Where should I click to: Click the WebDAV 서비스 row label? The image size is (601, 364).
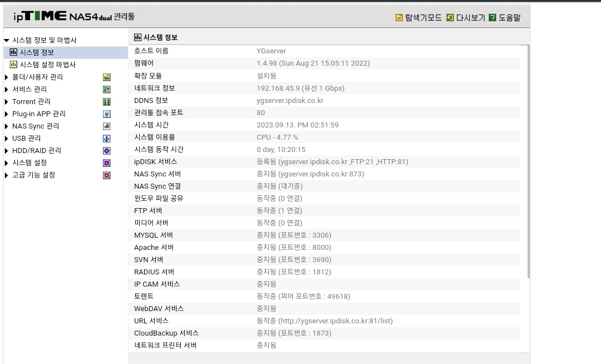[159, 308]
